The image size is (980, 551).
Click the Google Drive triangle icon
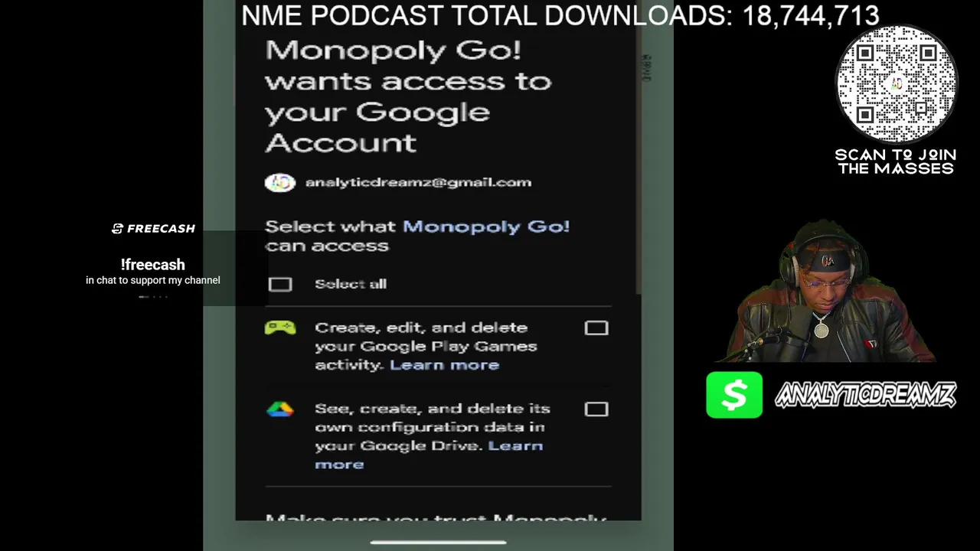tap(280, 409)
